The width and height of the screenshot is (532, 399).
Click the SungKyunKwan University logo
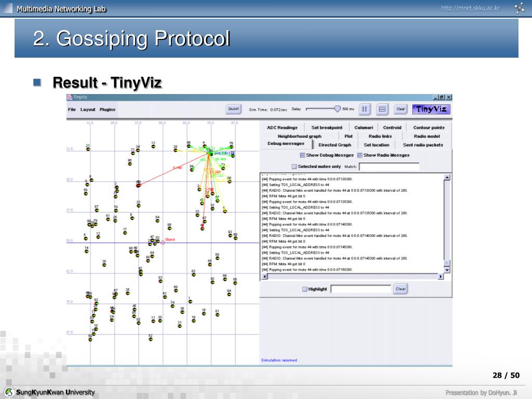(10, 392)
